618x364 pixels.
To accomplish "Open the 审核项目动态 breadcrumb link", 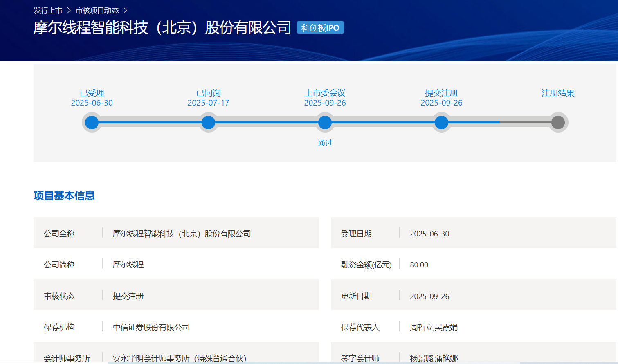I will 97,11.
